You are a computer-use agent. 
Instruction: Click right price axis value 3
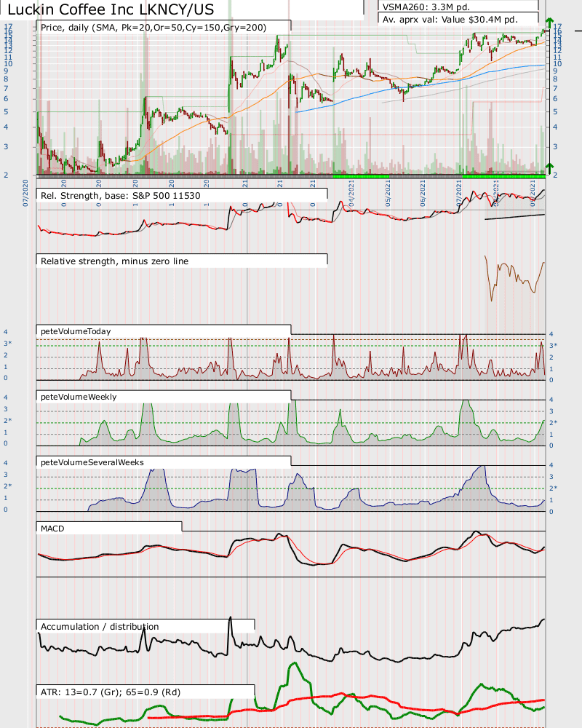pos(555,146)
